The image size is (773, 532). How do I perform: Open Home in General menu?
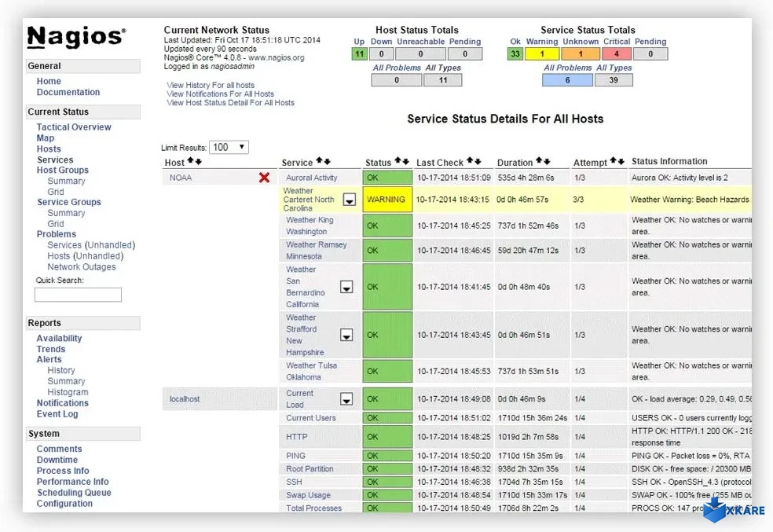(x=49, y=81)
